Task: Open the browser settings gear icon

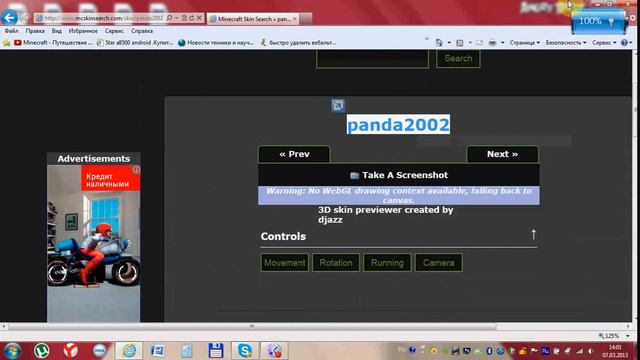Action: [x=633, y=18]
